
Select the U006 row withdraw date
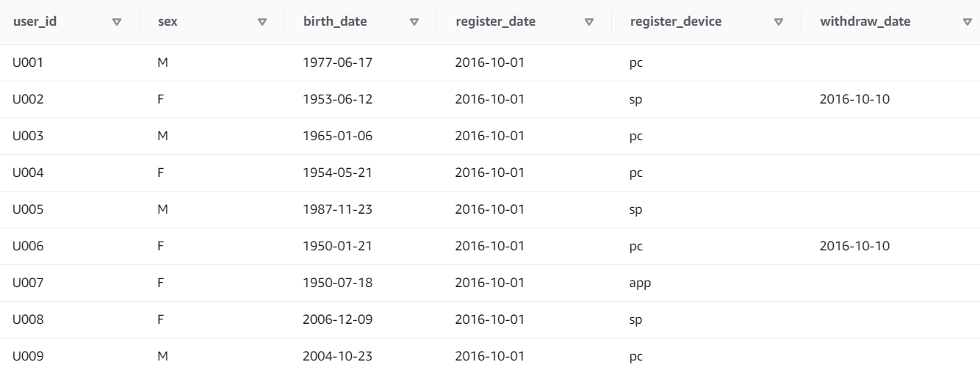click(x=854, y=246)
